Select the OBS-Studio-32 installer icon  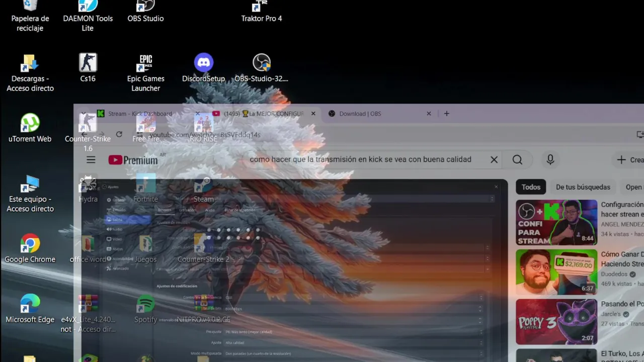pyautogui.click(x=261, y=67)
